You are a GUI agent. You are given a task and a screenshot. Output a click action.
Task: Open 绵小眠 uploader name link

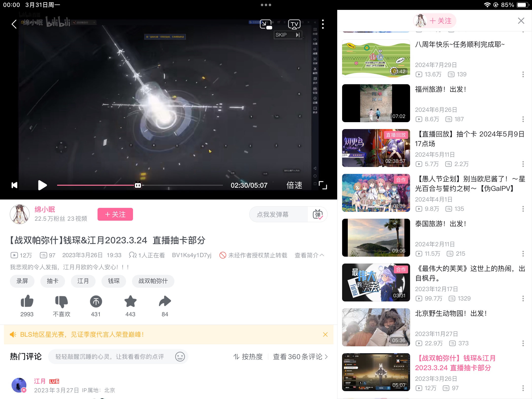pos(45,209)
